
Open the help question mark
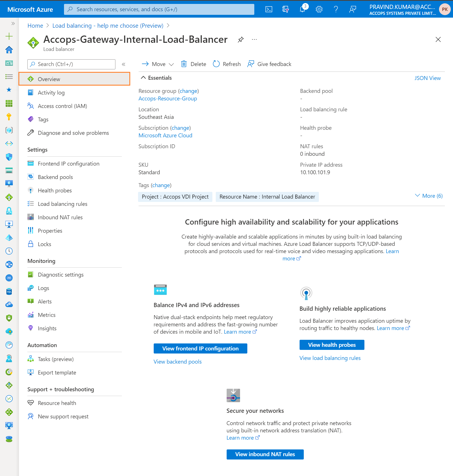click(x=336, y=9)
